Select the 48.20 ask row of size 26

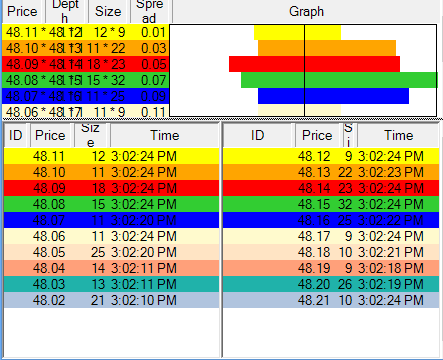point(331,284)
